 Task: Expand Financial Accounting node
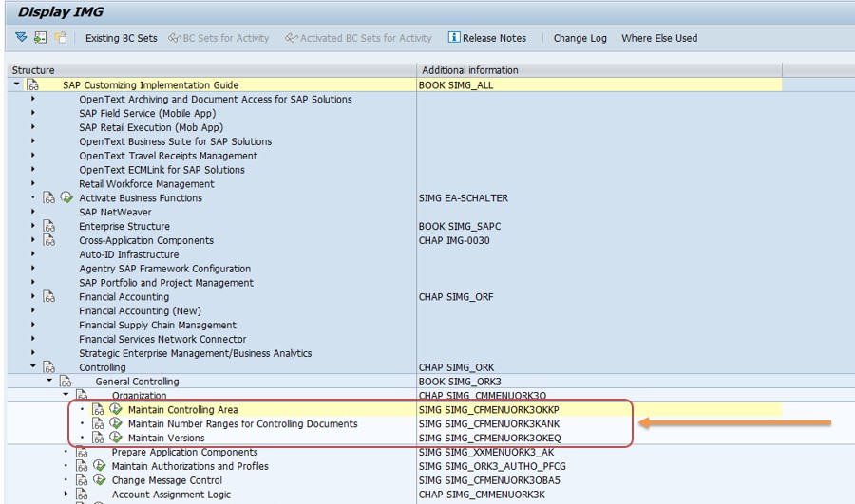pos(33,296)
